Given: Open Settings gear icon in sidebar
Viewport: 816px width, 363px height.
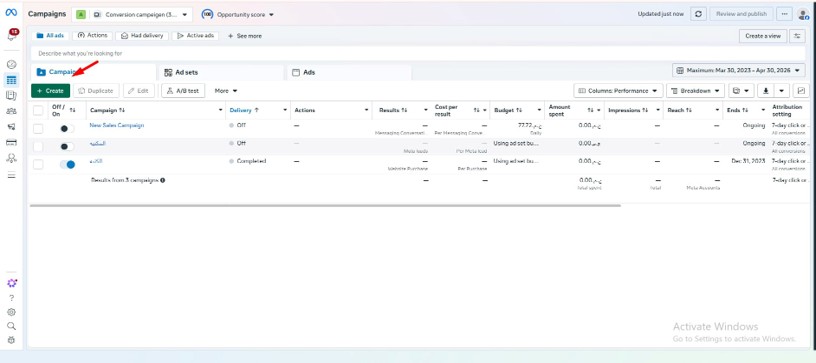Looking at the screenshot, I should 11,312.
